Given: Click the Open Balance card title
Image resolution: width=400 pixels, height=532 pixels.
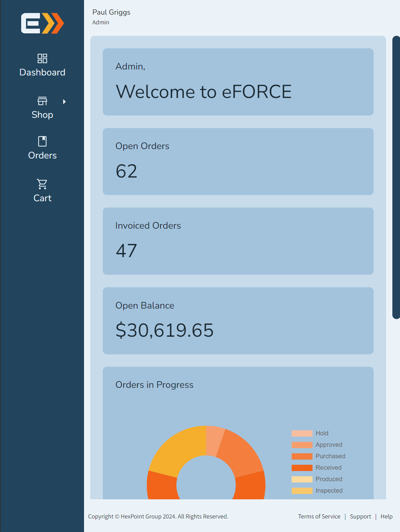Looking at the screenshot, I should (x=145, y=305).
